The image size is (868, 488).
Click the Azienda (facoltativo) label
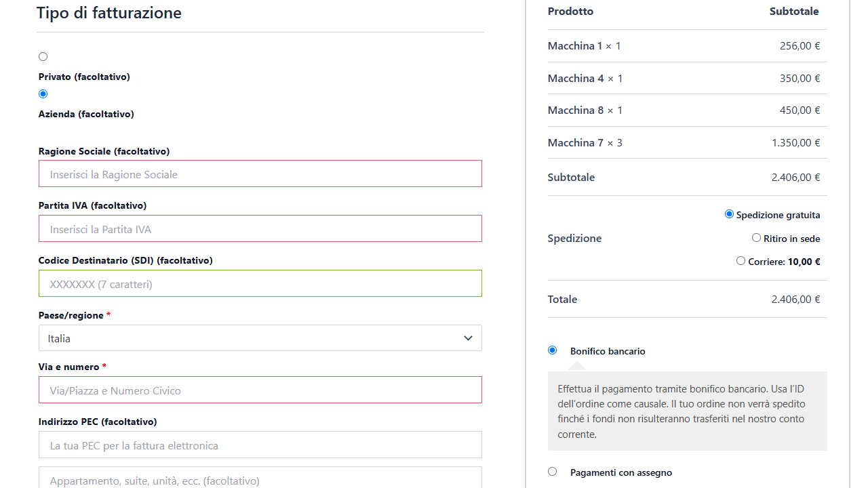click(x=86, y=115)
